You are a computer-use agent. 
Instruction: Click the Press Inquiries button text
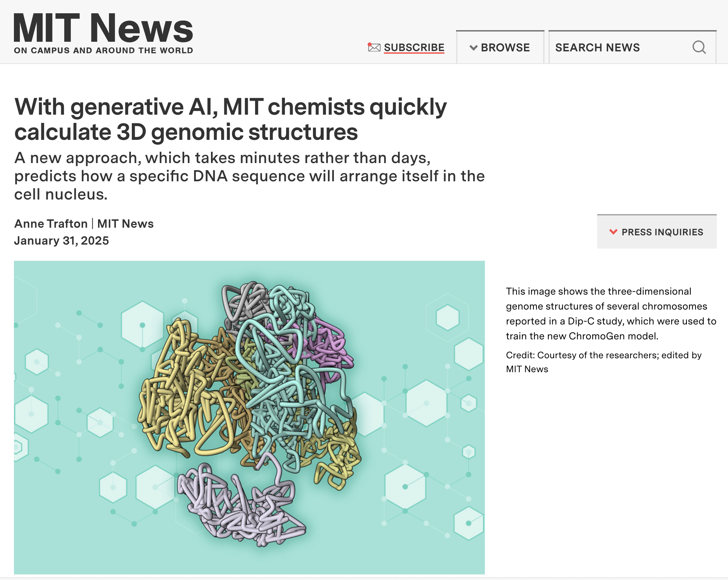pyautogui.click(x=662, y=232)
